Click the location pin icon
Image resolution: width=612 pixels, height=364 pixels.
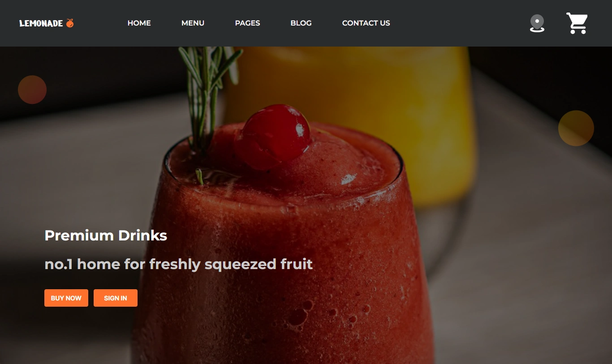click(537, 23)
